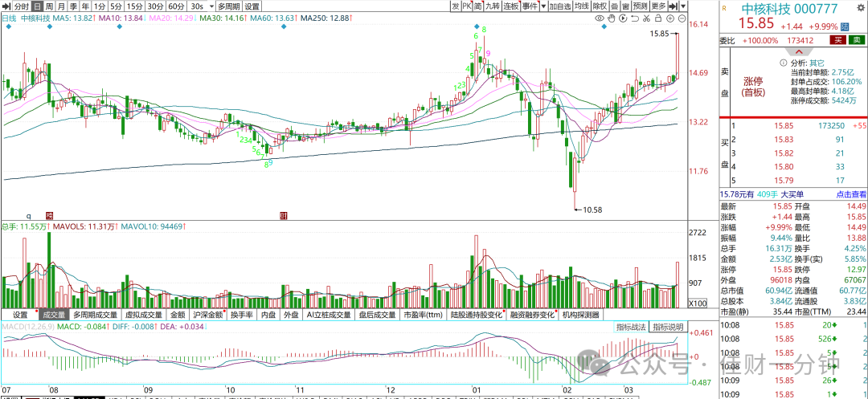Select the 换手率 indicator tab
868x399 pixels.
pos(242,315)
